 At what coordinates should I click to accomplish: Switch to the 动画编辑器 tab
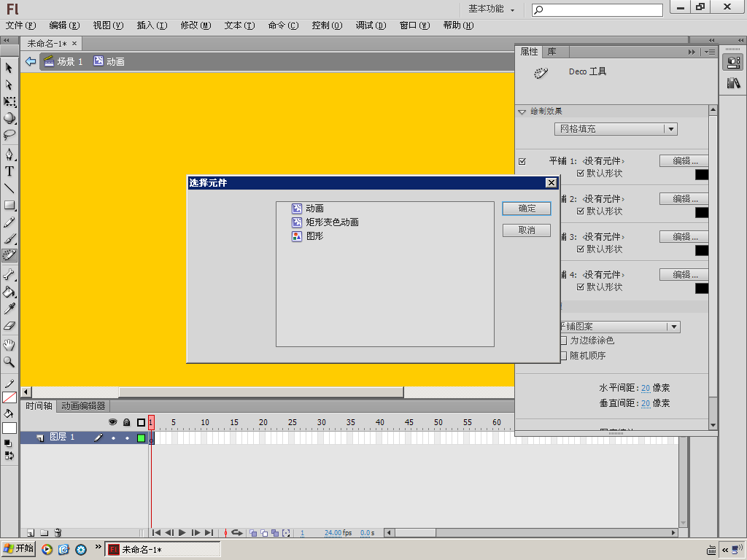pos(83,405)
